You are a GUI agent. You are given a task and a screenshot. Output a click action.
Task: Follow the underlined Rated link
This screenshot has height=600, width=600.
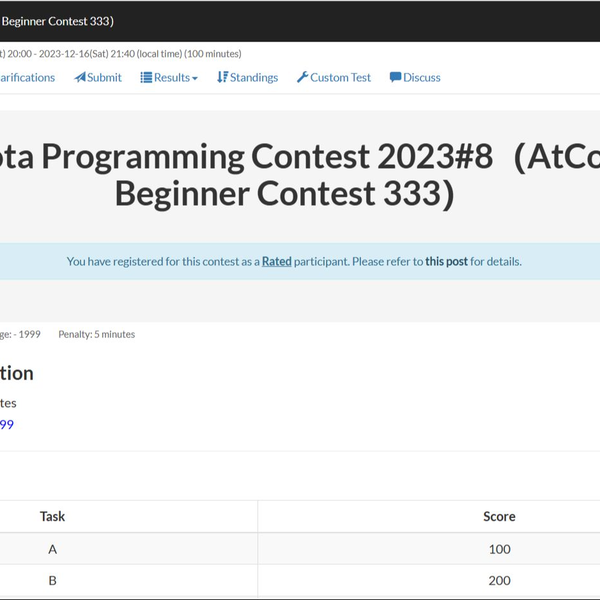[276, 262]
